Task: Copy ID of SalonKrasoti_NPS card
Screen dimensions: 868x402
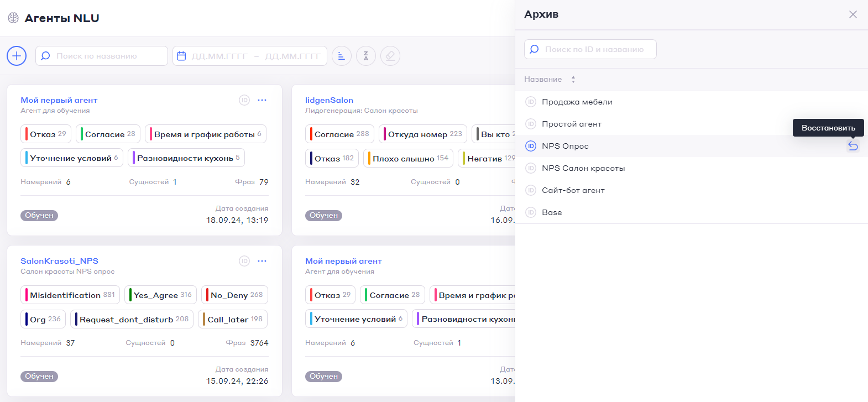Action: click(244, 261)
